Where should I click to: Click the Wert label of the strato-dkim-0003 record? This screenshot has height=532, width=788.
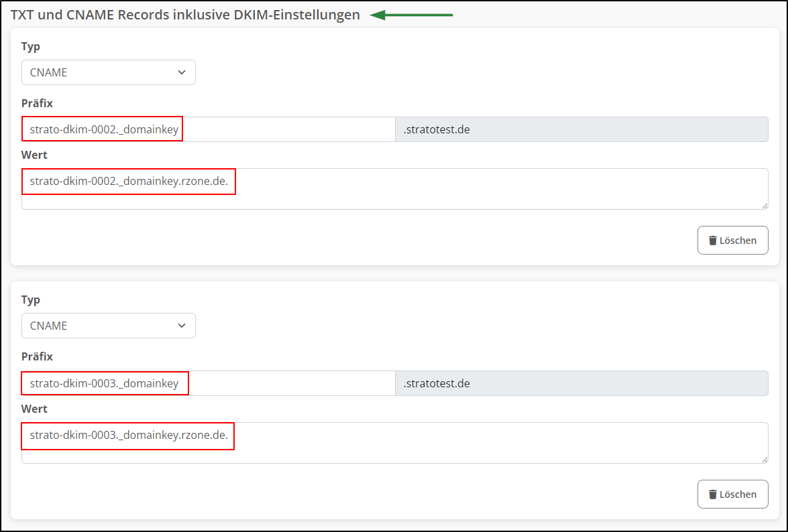pyautogui.click(x=34, y=409)
